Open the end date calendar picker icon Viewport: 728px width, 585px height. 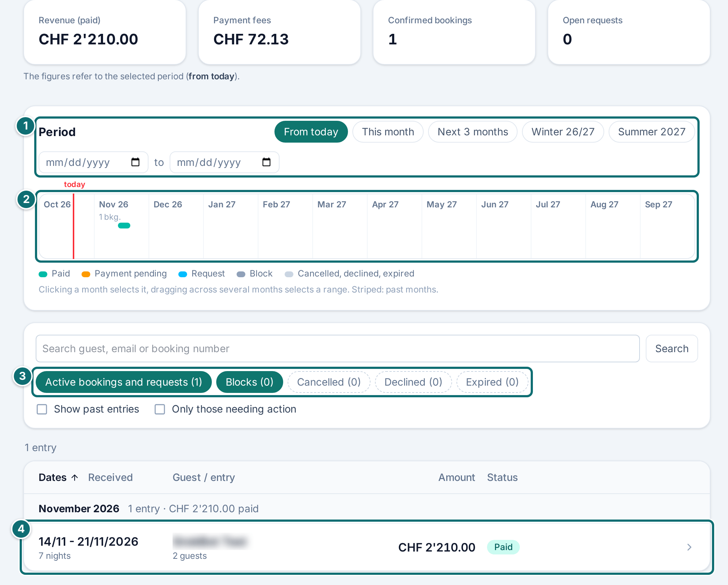[x=266, y=162]
